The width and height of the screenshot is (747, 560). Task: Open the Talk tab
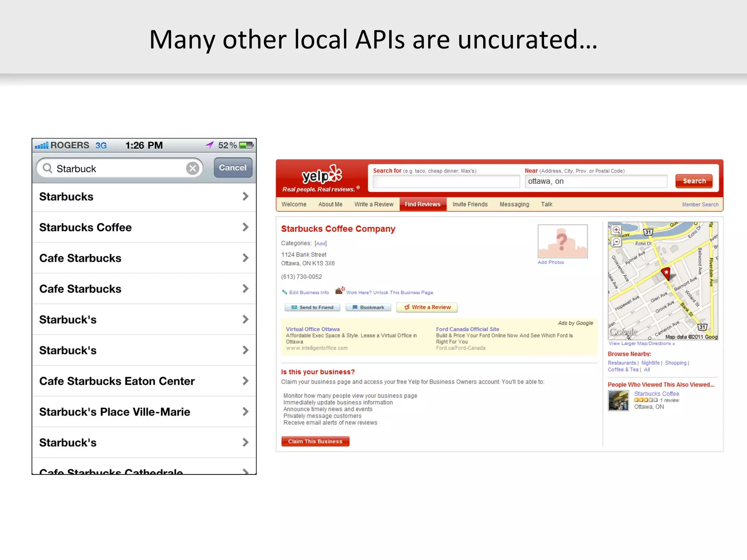(x=546, y=204)
